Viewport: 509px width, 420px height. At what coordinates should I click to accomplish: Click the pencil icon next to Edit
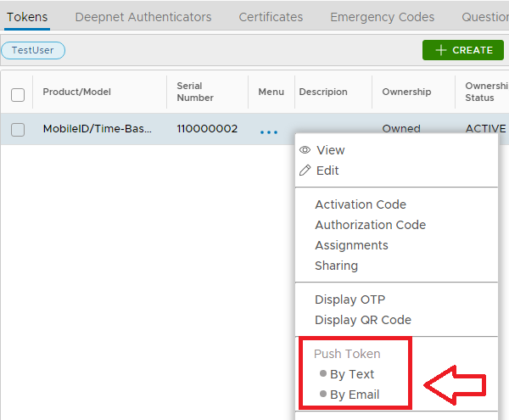click(x=305, y=171)
